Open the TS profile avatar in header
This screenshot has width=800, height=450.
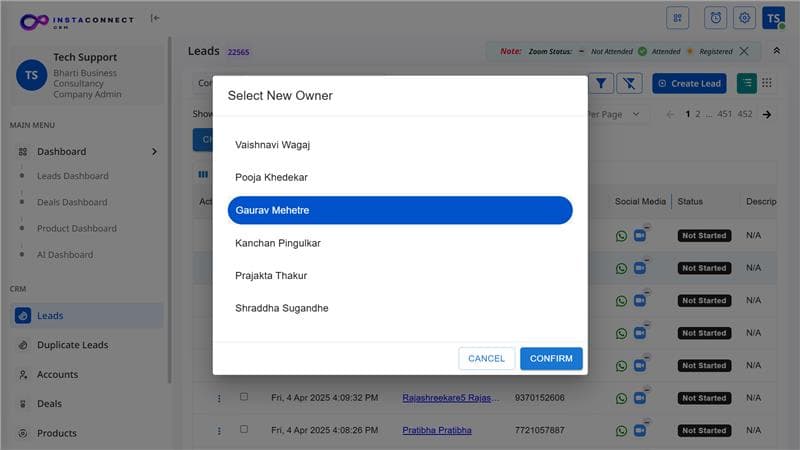[773, 18]
